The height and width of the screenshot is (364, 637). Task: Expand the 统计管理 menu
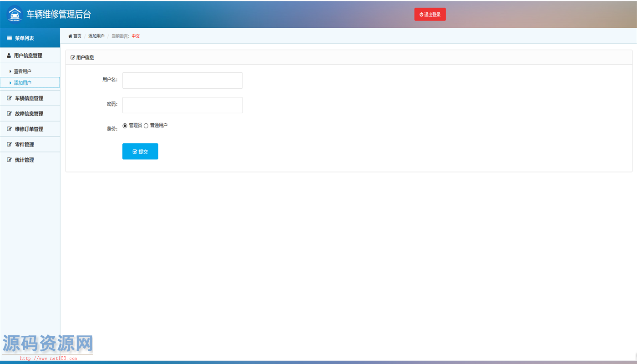point(30,160)
